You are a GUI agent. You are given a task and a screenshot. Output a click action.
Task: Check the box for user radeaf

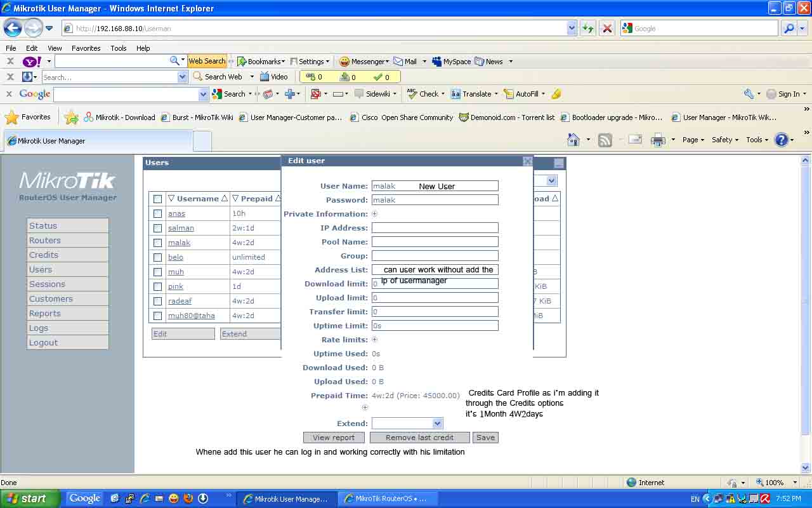click(x=157, y=301)
